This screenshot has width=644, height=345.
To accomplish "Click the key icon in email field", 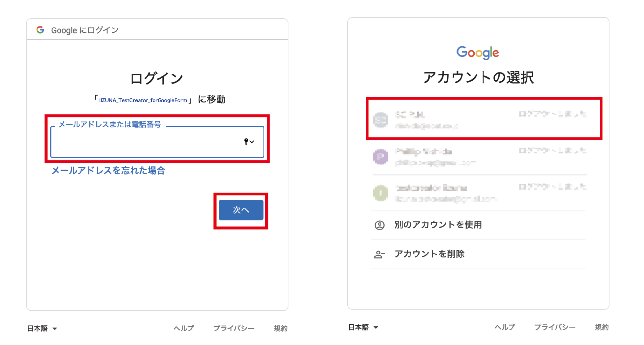I will [x=246, y=142].
